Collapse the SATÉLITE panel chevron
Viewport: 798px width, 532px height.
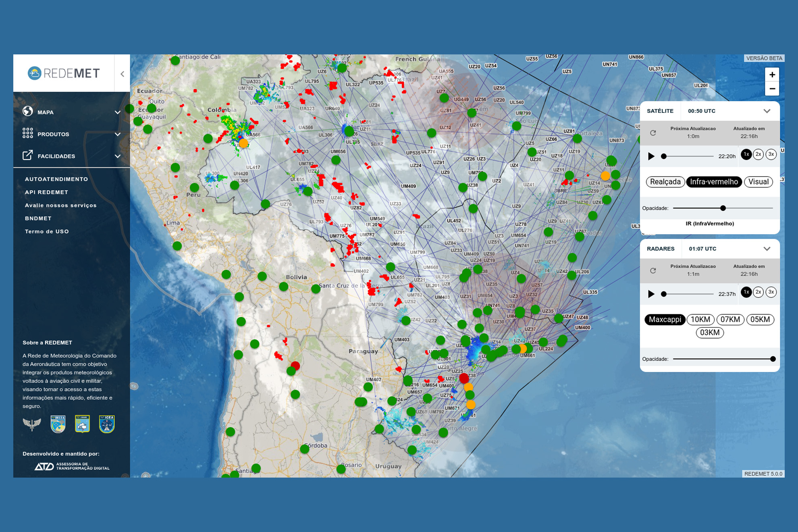pos(767,111)
